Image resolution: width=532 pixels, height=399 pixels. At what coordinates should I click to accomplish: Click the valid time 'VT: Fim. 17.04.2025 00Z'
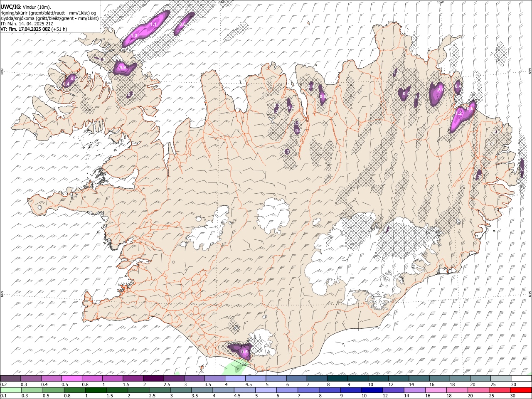(x=25, y=29)
